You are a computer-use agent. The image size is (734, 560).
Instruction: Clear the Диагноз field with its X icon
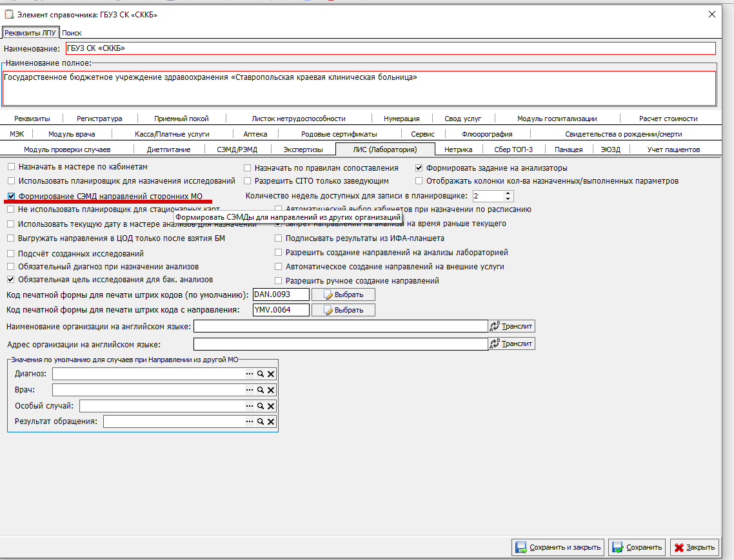click(270, 374)
